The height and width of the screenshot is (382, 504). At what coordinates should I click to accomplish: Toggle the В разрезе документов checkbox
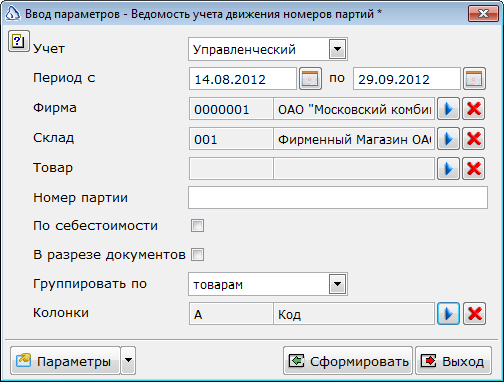coord(197,255)
